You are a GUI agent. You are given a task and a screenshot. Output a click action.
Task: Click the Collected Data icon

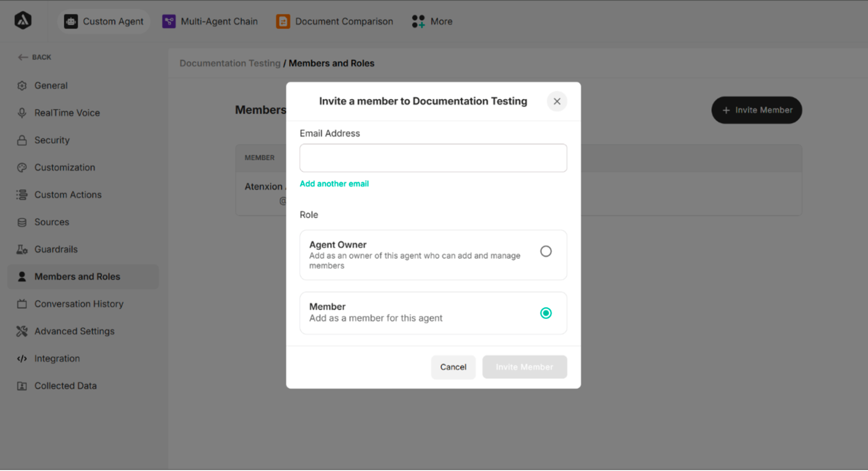click(22, 386)
